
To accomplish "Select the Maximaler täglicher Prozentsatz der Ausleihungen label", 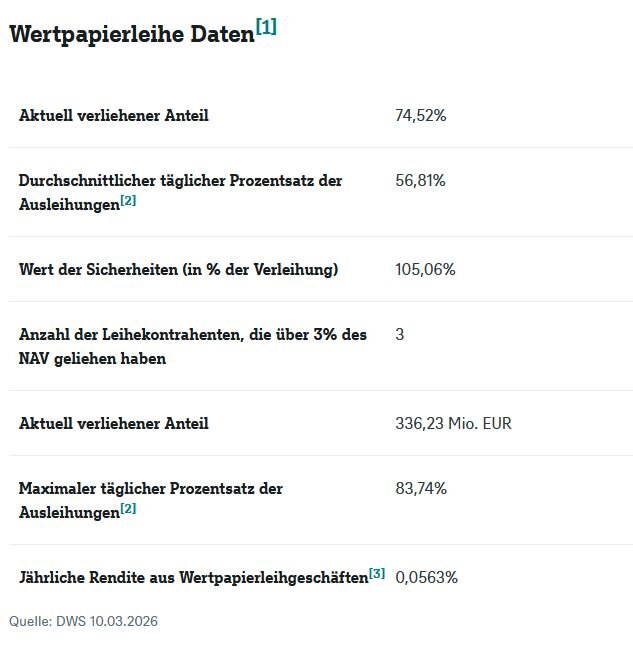I will pos(150,489).
